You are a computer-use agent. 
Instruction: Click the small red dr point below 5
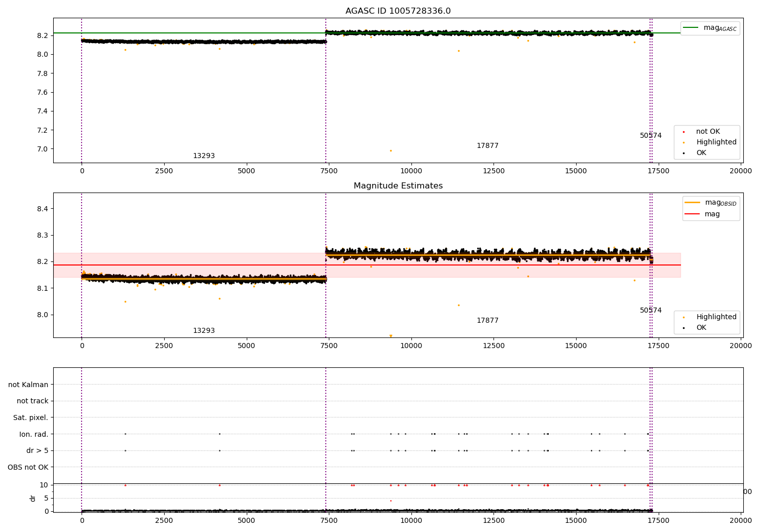(391, 501)
